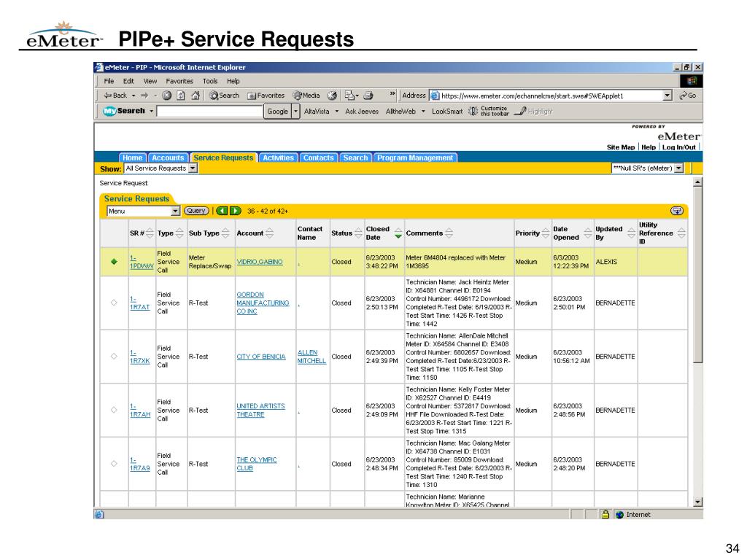Open the Media pane toolbar button

click(x=306, y=96)
